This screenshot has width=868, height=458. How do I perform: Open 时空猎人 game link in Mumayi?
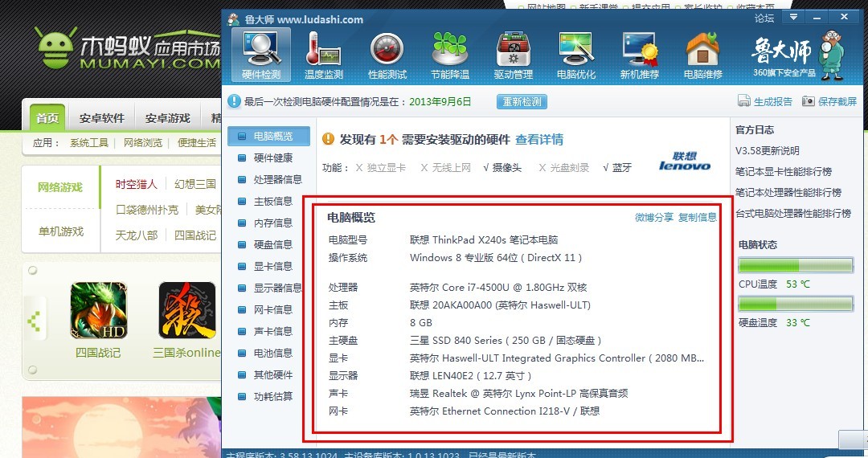(x=136, y=184)
